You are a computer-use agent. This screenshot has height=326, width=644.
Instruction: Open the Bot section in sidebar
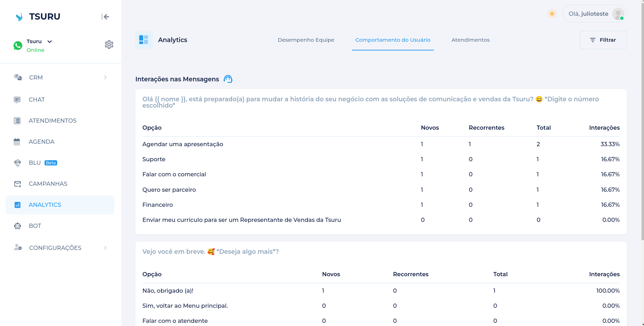(35, 226)
